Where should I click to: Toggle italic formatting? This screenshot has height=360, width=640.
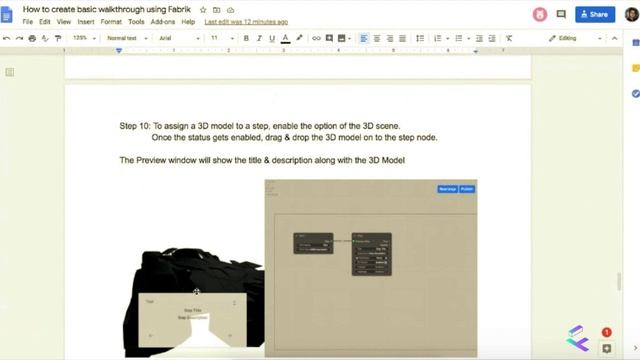click(x=259, y=38)
